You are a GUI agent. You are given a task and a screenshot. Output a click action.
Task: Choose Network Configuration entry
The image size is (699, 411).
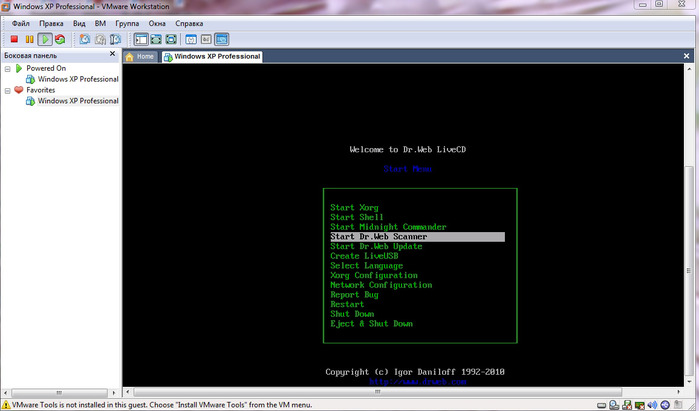point(381,285)
